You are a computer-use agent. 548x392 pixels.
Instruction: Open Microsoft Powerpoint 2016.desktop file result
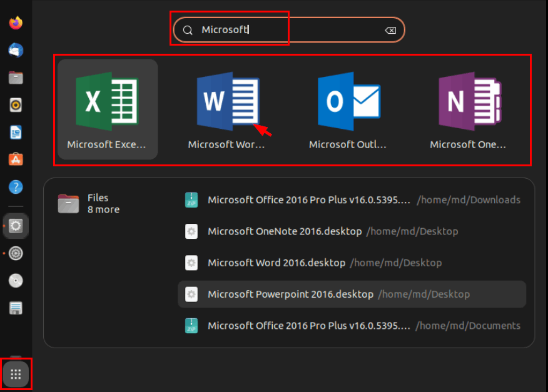coord(352,294)
